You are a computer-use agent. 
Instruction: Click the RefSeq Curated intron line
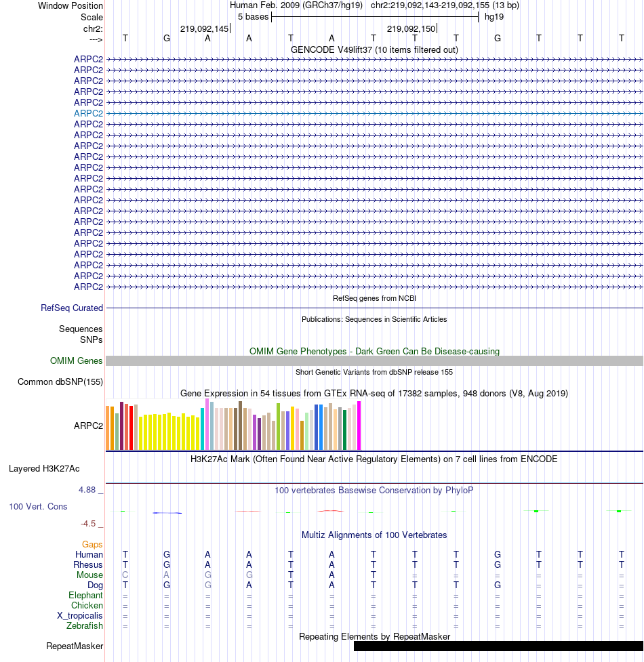pyautogui.click(x=374, y=308)
